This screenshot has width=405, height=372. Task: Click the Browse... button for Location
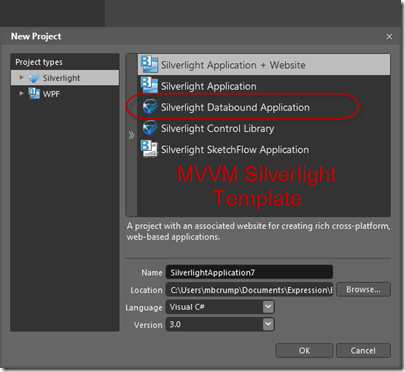[x=363, y=289]
